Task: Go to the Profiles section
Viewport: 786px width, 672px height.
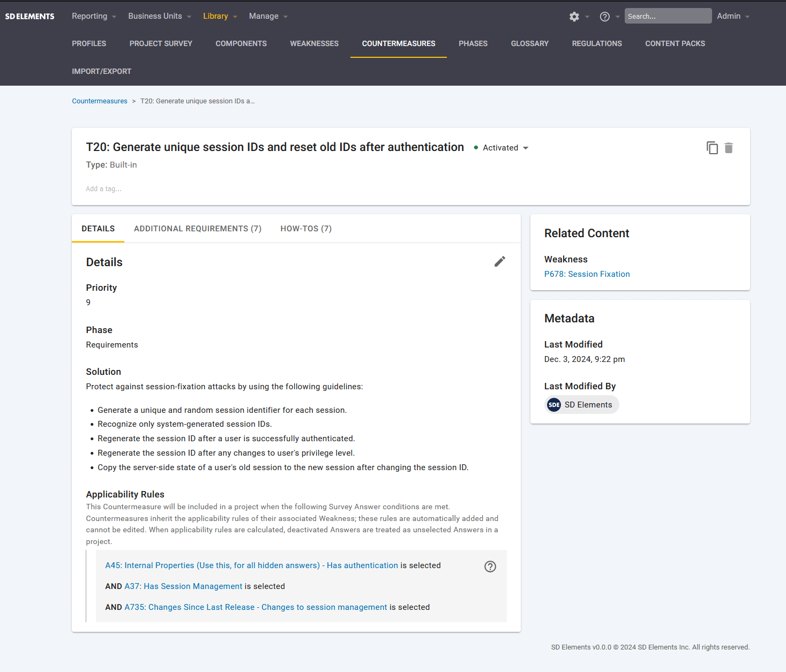Action: 89,43
